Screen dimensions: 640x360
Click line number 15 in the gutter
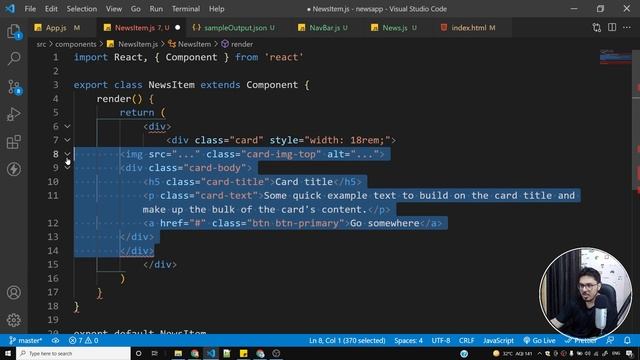(x=53, y=264)
